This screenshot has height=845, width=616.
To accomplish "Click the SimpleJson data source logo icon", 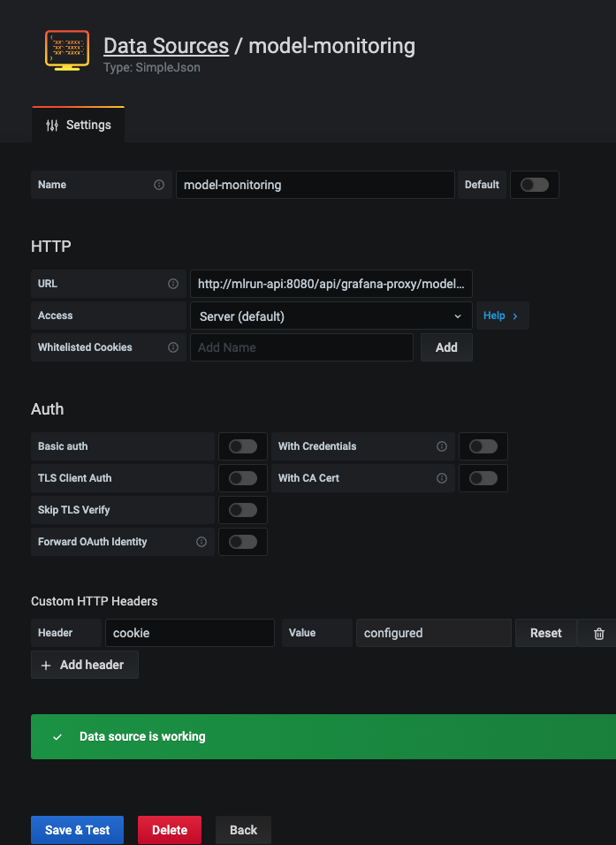I will click(x=67, y=50).
